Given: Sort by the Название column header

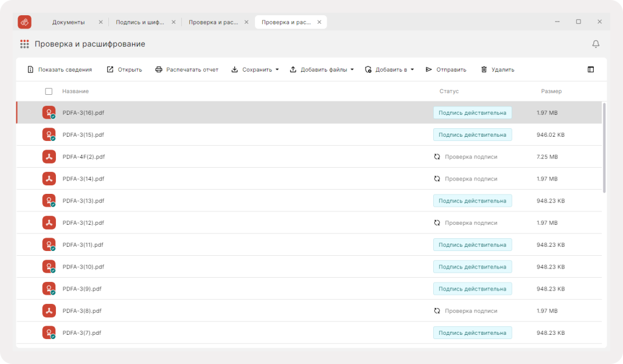Looking at the screenshot, I should (x=75, y=91).
